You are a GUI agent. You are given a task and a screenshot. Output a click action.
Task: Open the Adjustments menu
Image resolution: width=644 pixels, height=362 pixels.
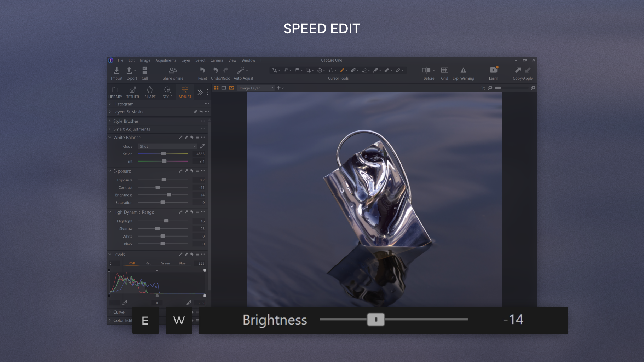[166, 60]
